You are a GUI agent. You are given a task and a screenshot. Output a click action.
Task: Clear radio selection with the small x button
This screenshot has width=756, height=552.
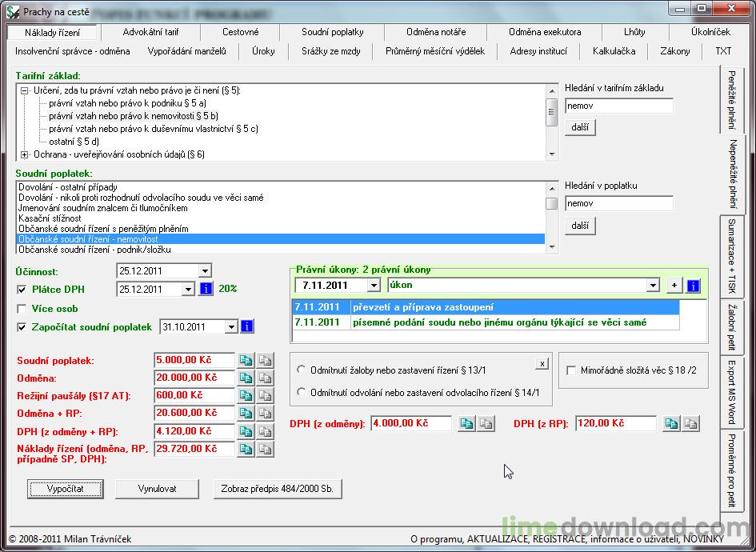pos(542,363)
